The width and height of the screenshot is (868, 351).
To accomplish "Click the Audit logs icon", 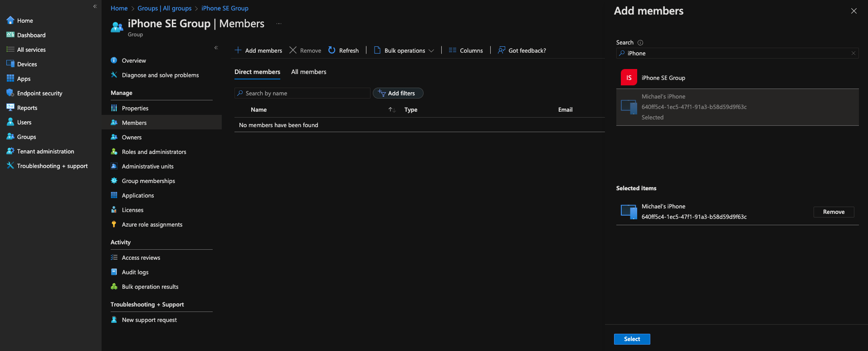I will pyautogui.click(x=114, y=272).
